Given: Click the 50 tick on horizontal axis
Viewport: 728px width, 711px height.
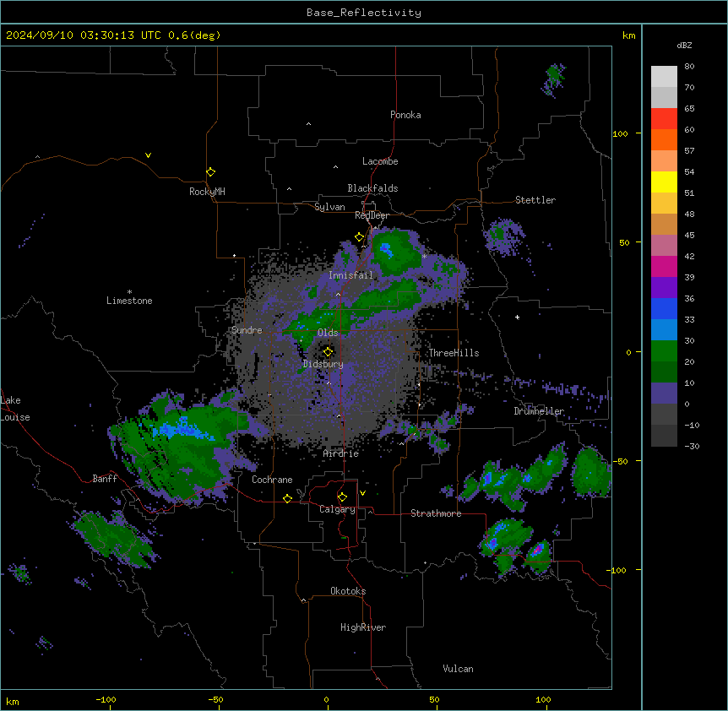Looking at the screenshot, I should (434, 699).
